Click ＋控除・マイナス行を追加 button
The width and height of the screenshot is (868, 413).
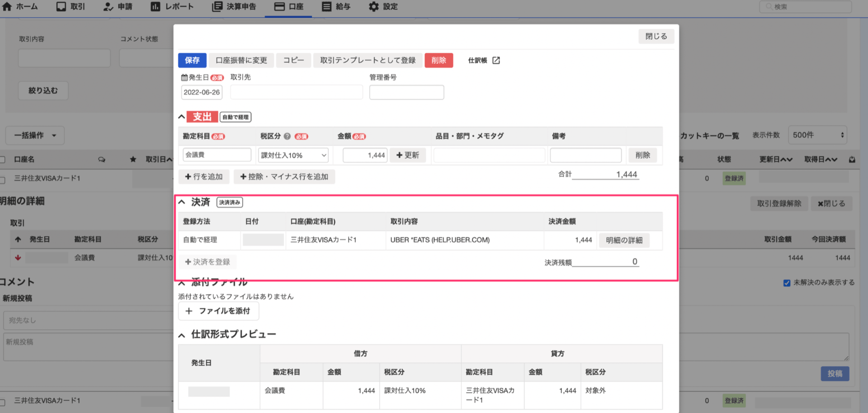284,177
